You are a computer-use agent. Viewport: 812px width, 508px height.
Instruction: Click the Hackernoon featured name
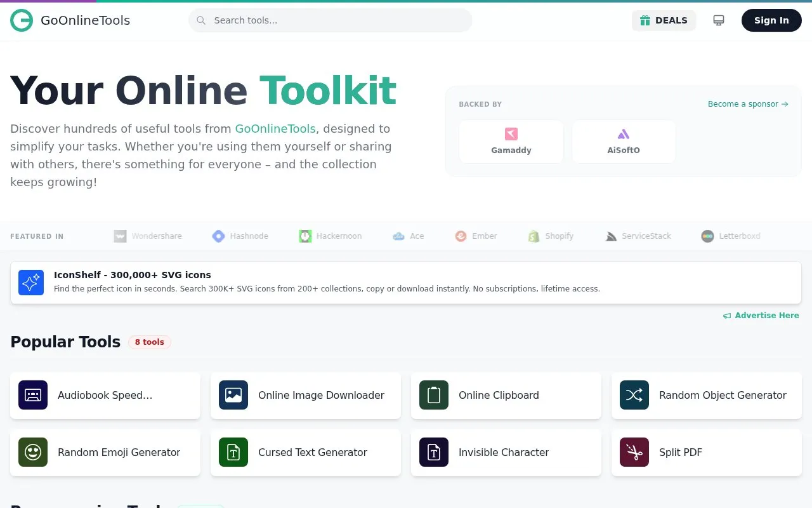coord(339,236)
